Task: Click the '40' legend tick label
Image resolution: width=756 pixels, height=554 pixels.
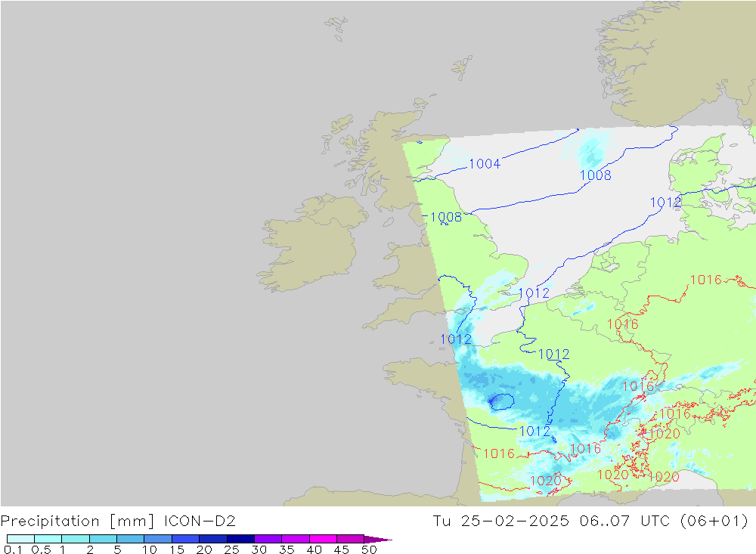Action: [x=314, y=549]
